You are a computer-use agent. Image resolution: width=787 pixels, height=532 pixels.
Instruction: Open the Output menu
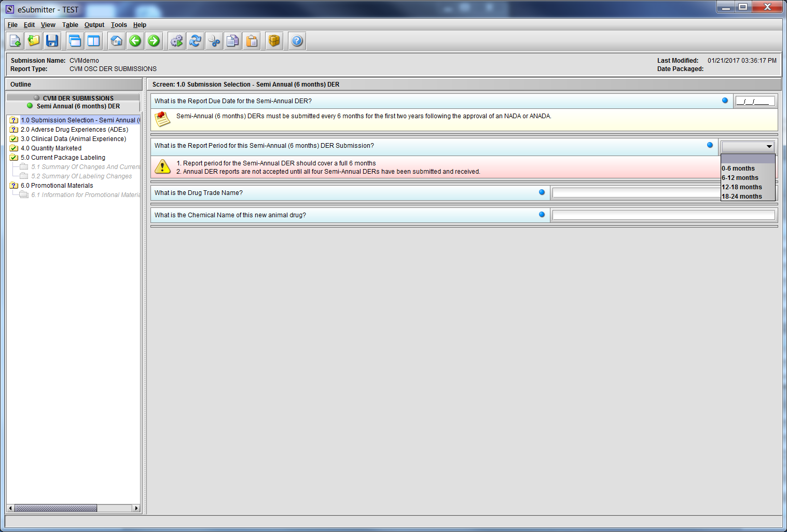[94, 25]
